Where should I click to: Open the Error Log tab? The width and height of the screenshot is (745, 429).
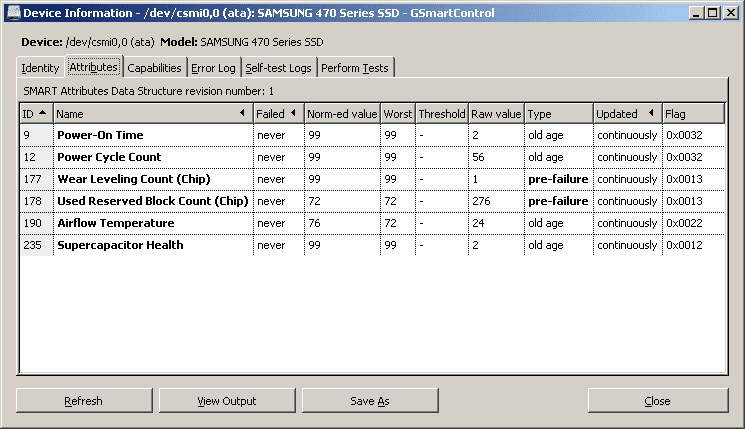click(x=213, y=68)
